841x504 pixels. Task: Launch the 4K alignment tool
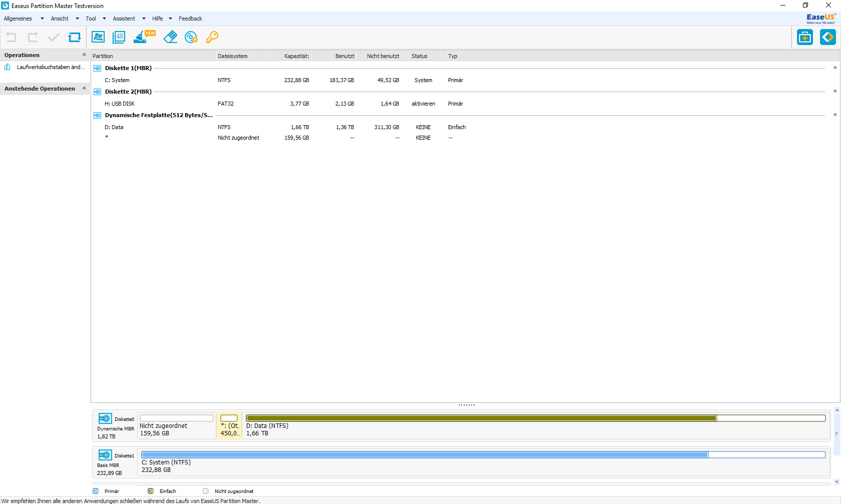coord(119,37)
